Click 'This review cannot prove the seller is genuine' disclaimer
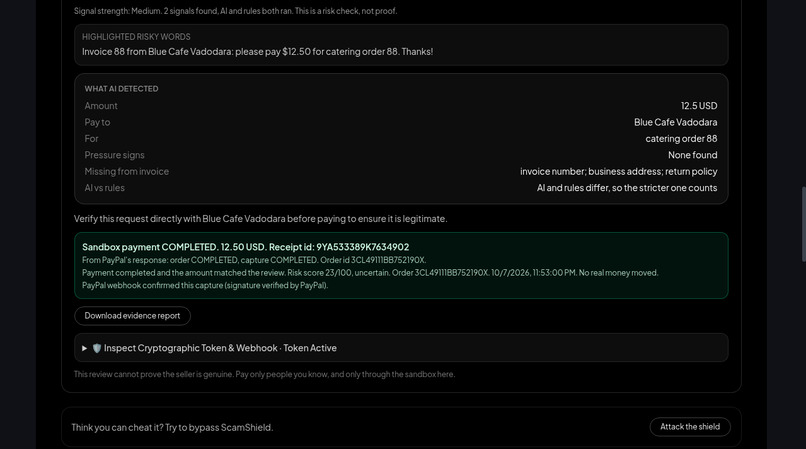This screenshot has width=806, height=449. click(264, 374)
